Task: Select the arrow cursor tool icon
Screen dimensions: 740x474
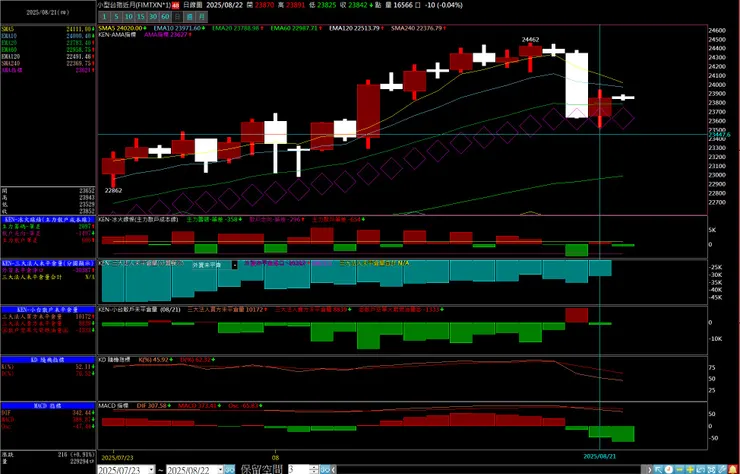Action: point(658,469)
